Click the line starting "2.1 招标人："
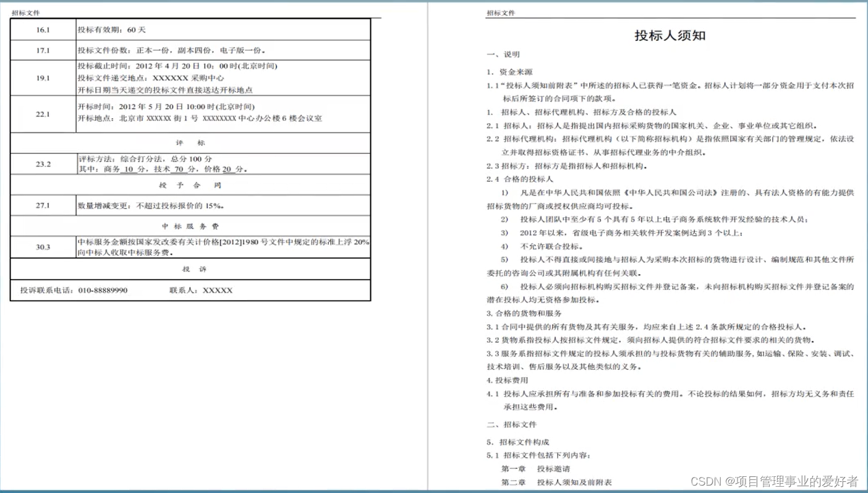The height and width of the screenshot is (493, 868). coord(652,126)
